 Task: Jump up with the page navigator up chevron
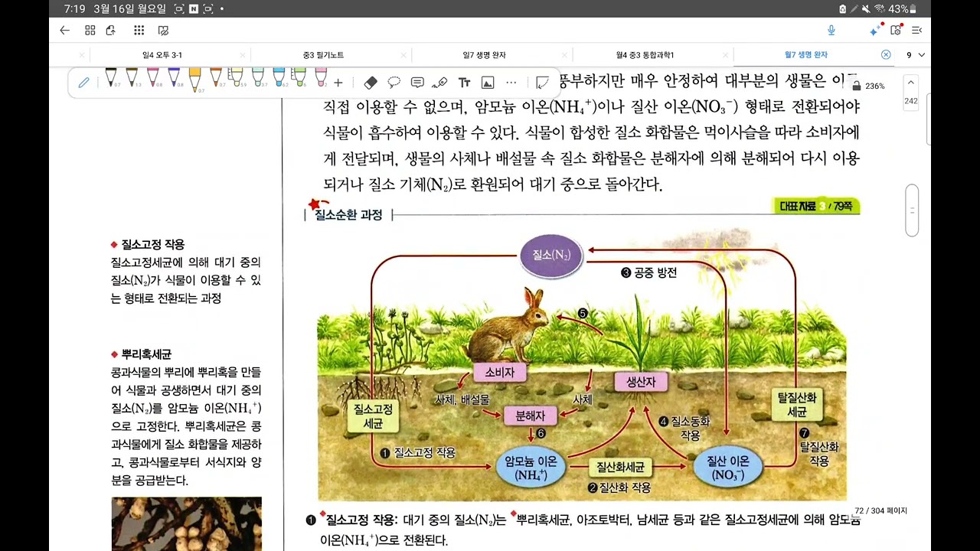point(910,82)
